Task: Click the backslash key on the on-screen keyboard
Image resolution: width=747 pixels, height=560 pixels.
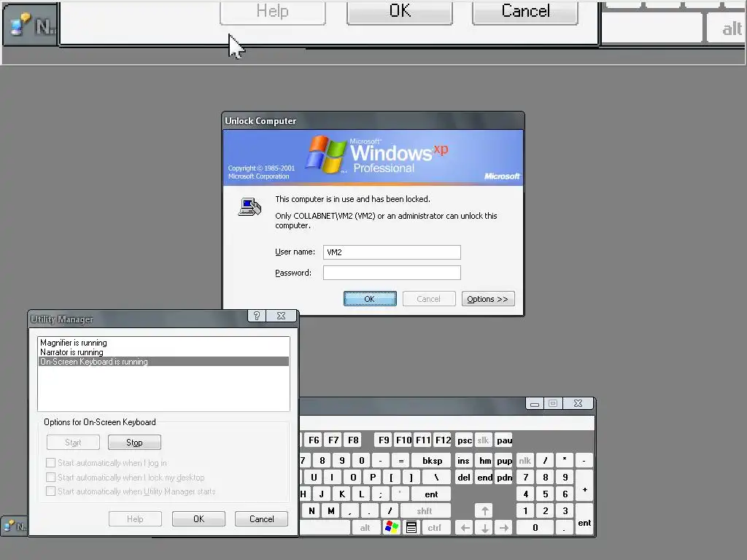Action: click(436, 477)
